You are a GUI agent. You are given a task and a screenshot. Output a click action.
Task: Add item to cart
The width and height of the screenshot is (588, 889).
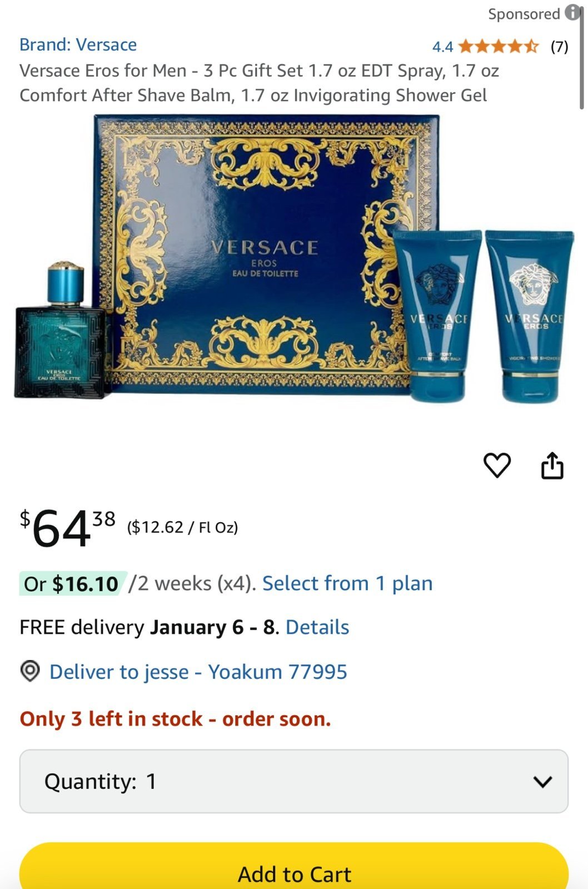click(293, 867)
